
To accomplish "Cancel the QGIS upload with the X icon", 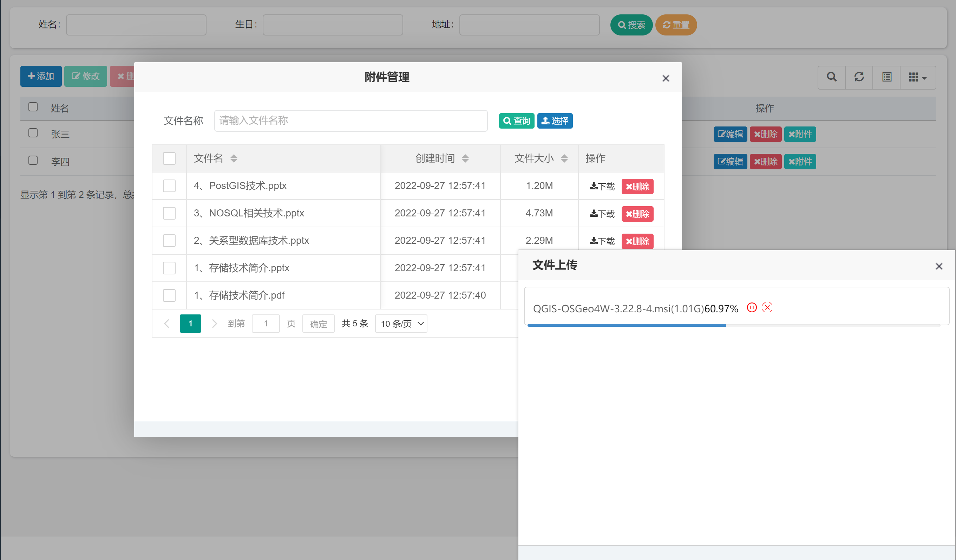I will [767, 307].
